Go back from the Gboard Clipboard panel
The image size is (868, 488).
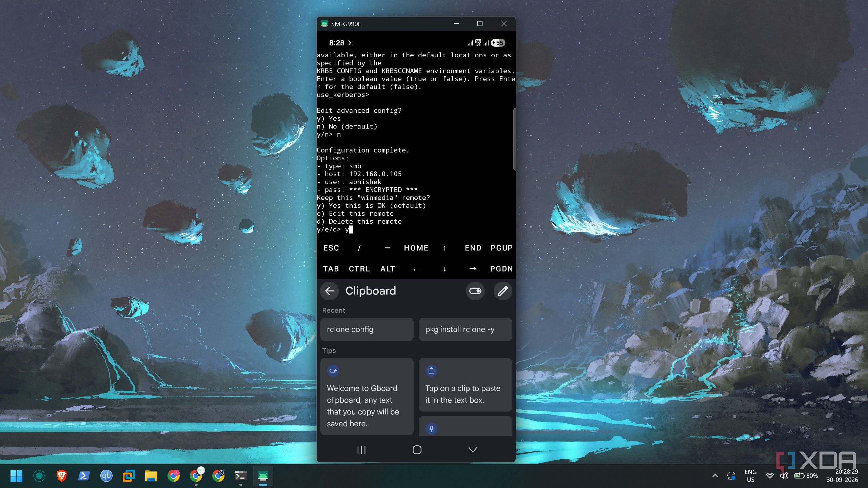tap(329, 291)
